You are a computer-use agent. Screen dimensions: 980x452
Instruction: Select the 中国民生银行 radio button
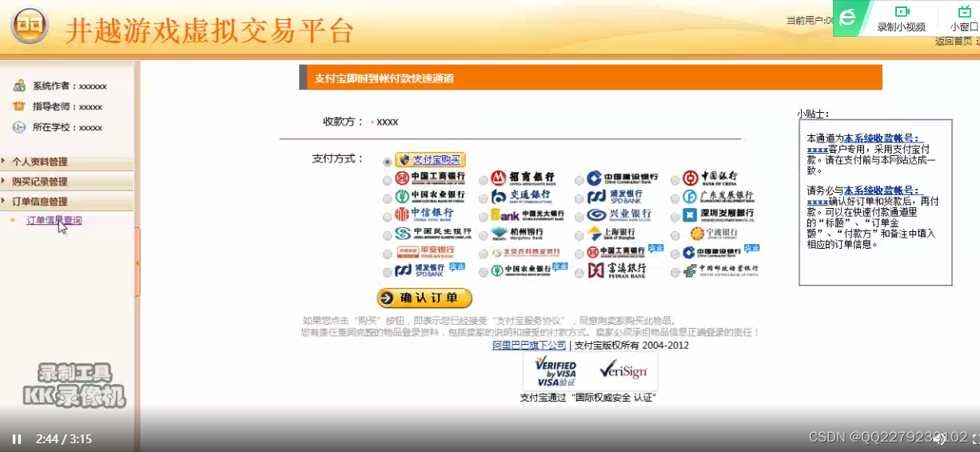point(388,235)
